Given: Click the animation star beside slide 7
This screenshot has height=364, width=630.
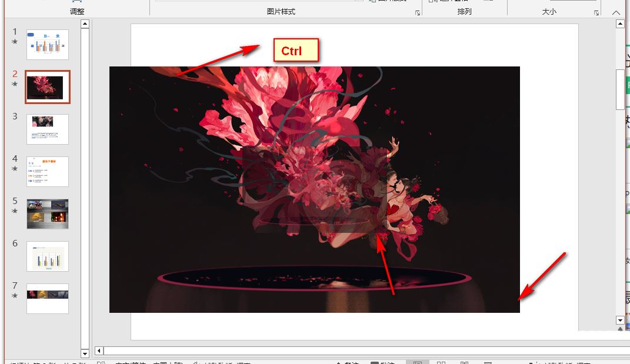Looking at the screenshot, I should (x=15, y=296).
